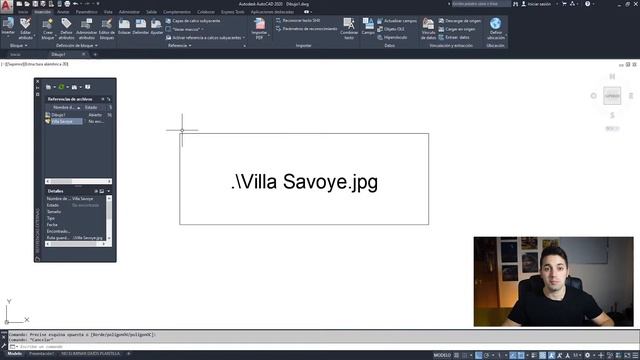This screenshot has height=360, width=640.
Task: Click Cargar en origen
Action: pos(457,29)
